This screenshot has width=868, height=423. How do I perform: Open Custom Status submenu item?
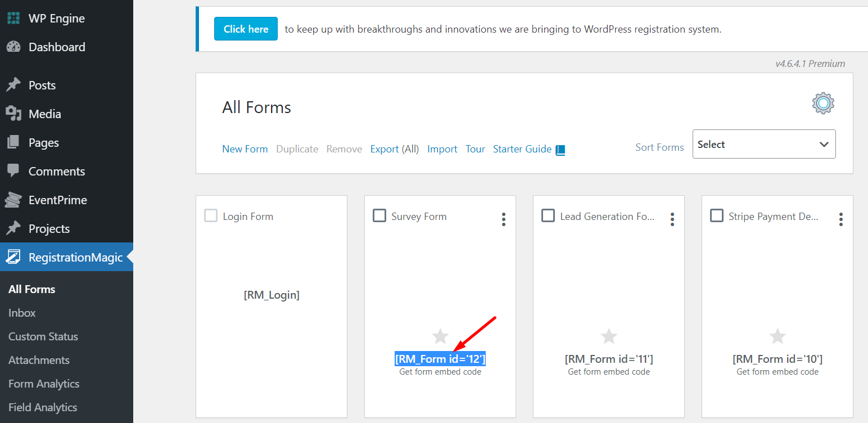pyautogui.click(x=43, y=336)
